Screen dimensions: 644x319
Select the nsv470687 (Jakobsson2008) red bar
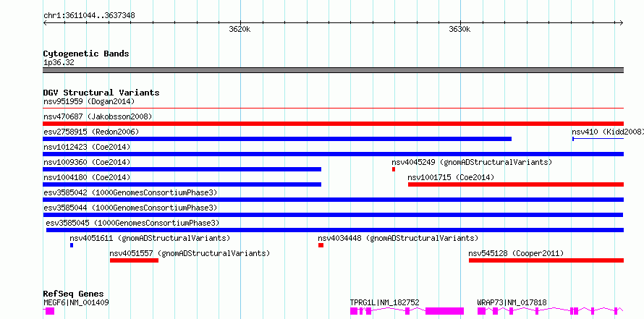click(334, 124)
